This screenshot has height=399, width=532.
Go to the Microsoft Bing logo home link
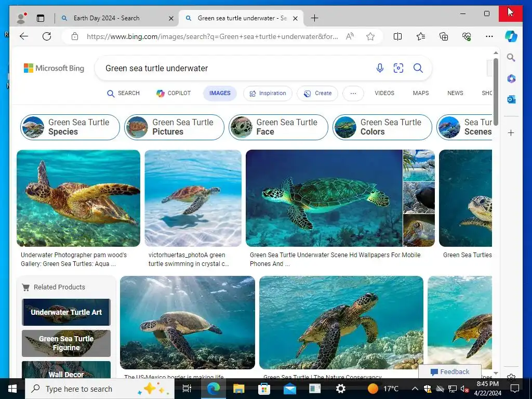[54, 68]
